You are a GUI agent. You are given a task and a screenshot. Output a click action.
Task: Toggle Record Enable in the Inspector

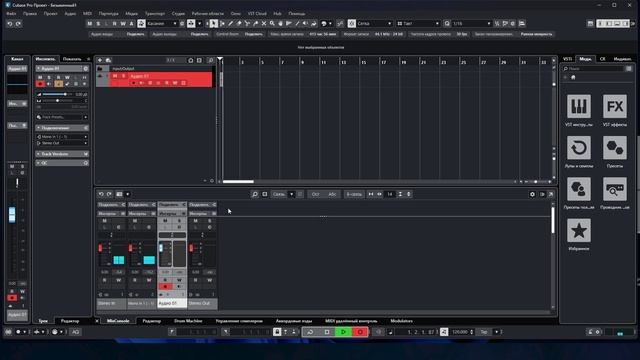click(40, 84)
